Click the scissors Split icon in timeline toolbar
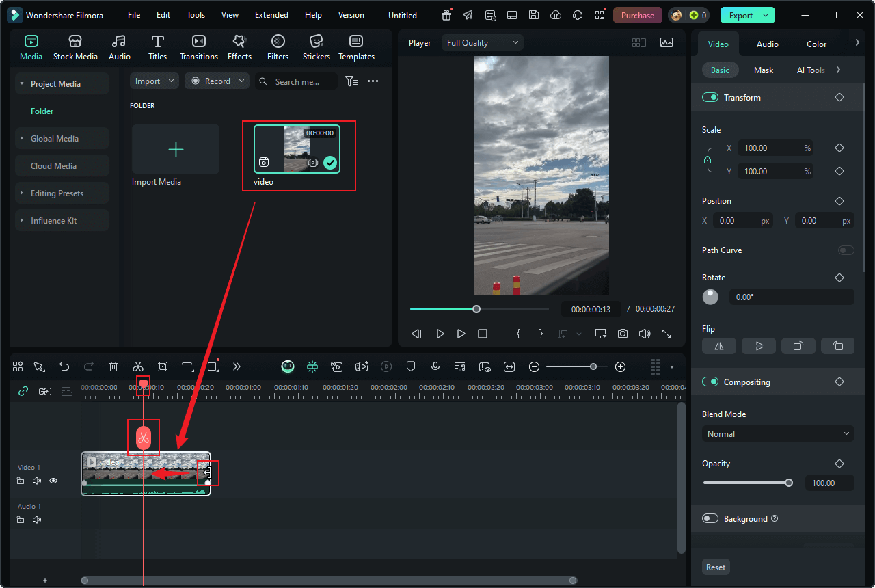The width and height of the screenshot is (875, 588). pos(138,366)
